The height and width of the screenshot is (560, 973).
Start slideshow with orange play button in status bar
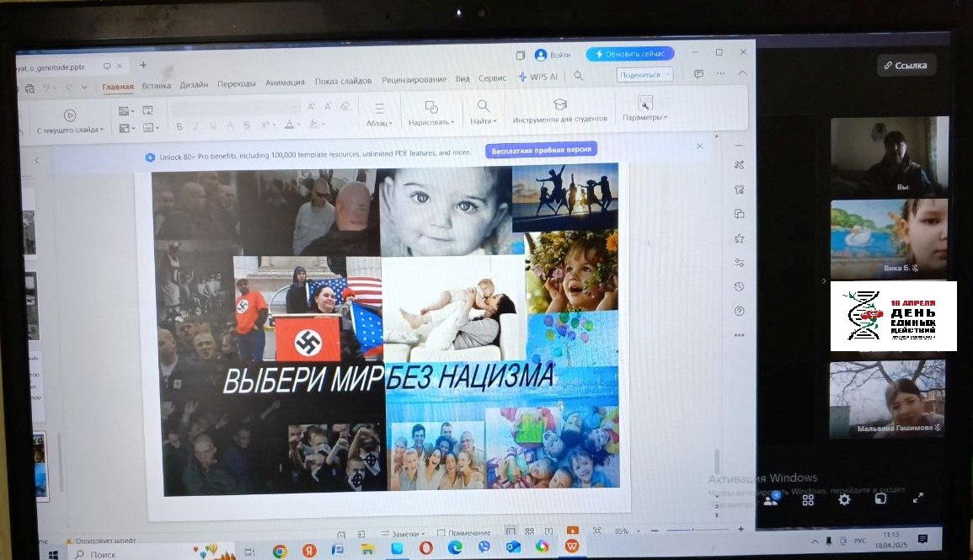(x=572, y=531)
